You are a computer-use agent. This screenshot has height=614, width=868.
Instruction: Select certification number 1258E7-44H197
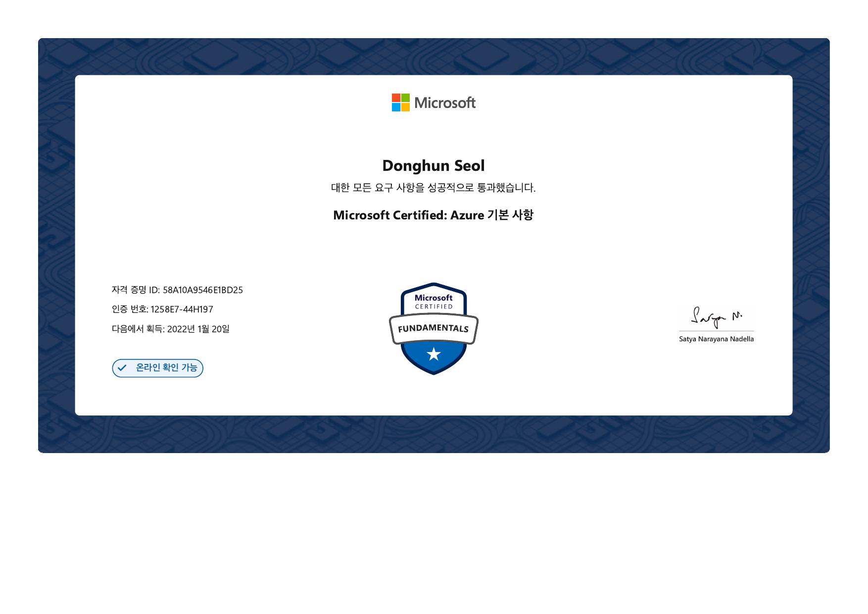point(182,309)
